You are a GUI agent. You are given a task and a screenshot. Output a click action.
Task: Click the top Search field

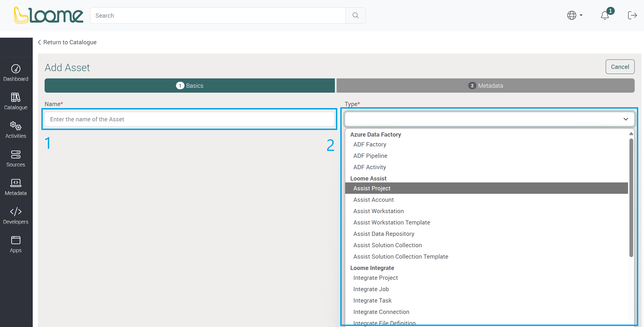[x=218, y=15]
